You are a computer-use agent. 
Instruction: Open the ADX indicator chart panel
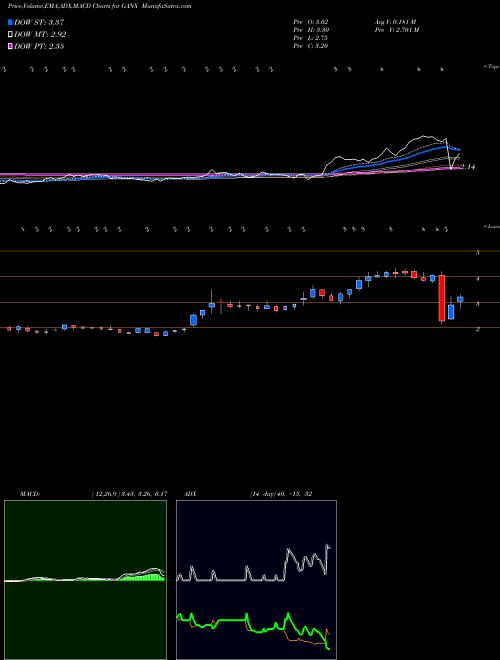(x=256, y=580)
